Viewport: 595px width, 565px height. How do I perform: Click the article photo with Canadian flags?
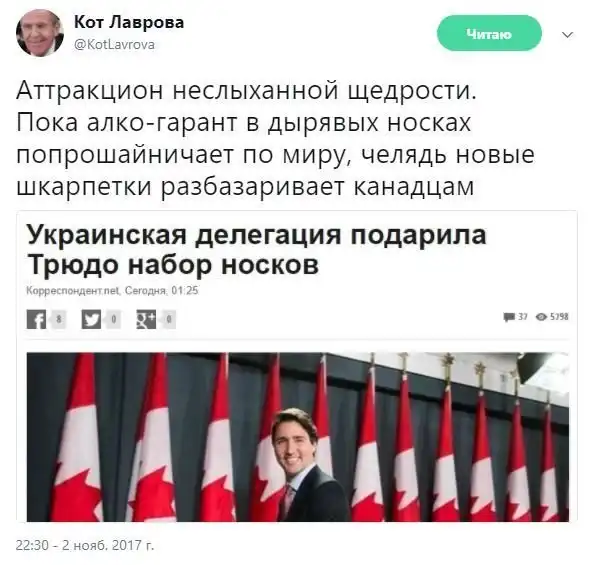click(298, 437)
